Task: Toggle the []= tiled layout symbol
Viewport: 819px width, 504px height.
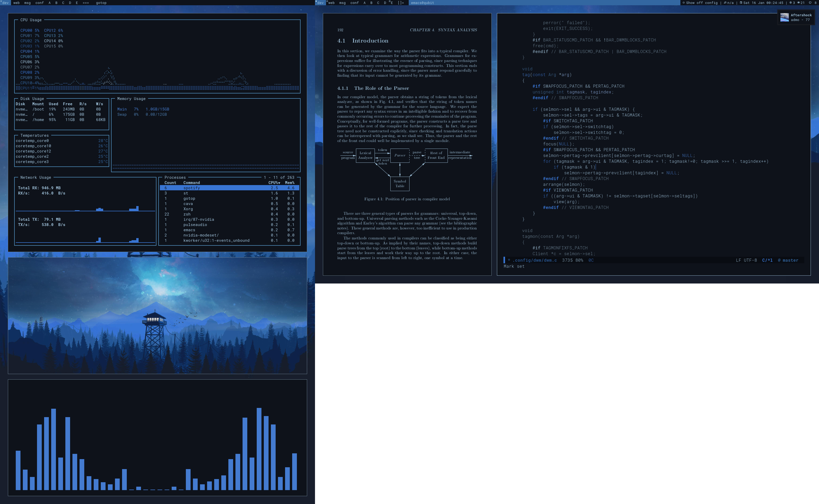Action: point(401,3)
